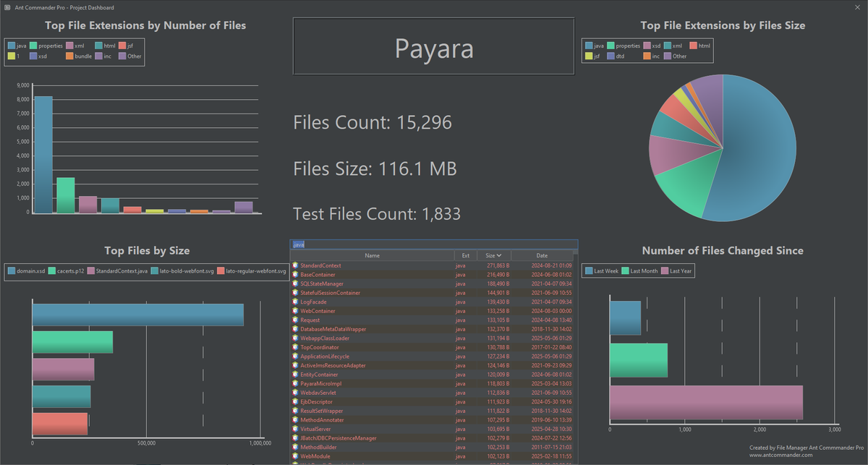
Task: Select the EntityContainer file name
Action: pos(319,375)
